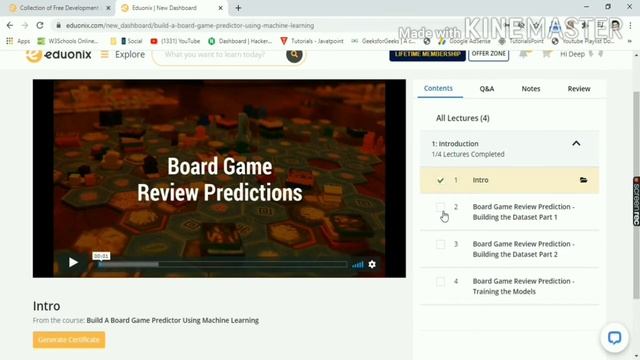640x360 pixels.
Task: Click the search magnifier button
Action: tap(294, 54)
